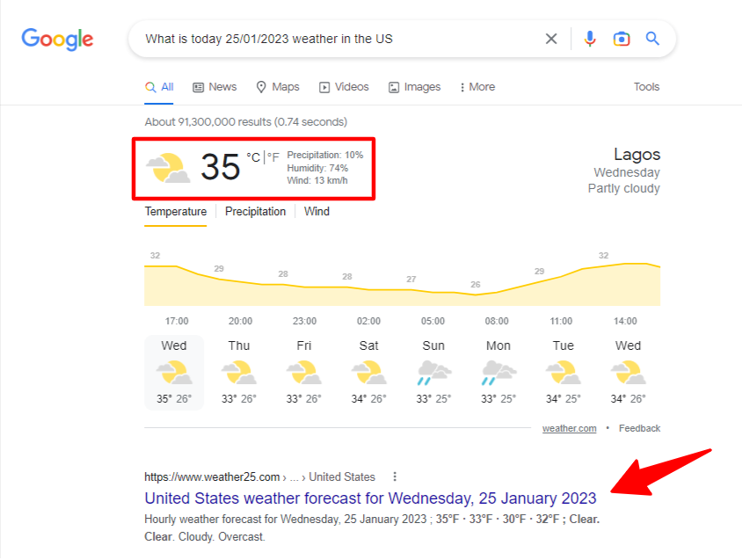Send Feedback on the weather widget
The width and height of the screenshot is (742, 560).
tap(639, 428)
